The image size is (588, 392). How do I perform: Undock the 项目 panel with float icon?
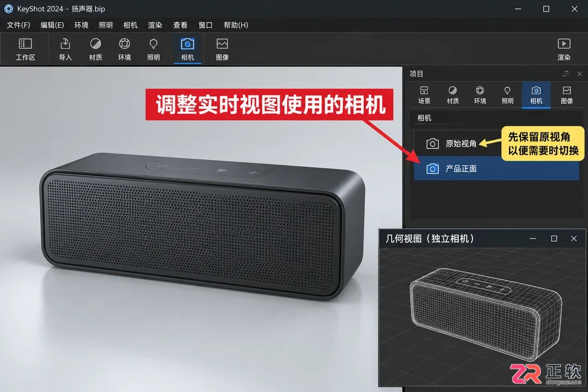565,74
